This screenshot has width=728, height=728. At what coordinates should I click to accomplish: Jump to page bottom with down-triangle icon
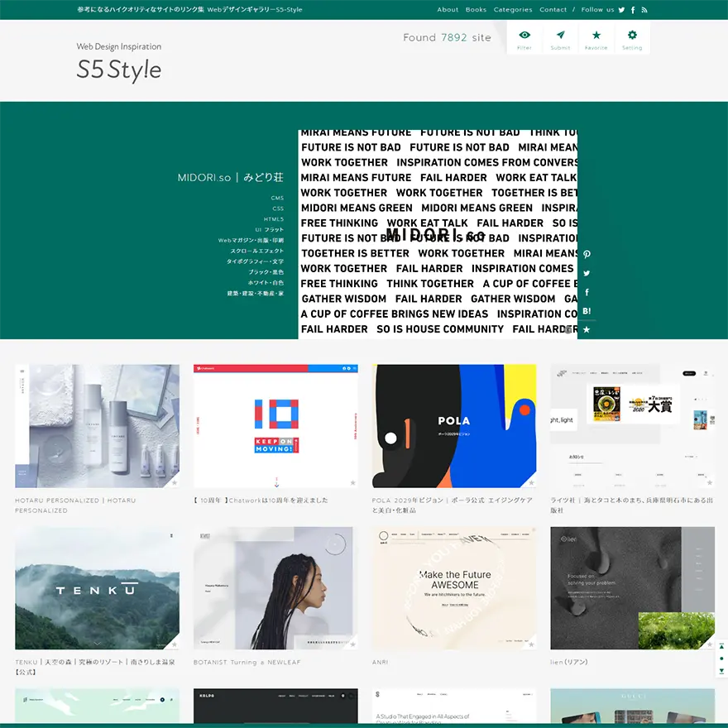pos(721,671)
